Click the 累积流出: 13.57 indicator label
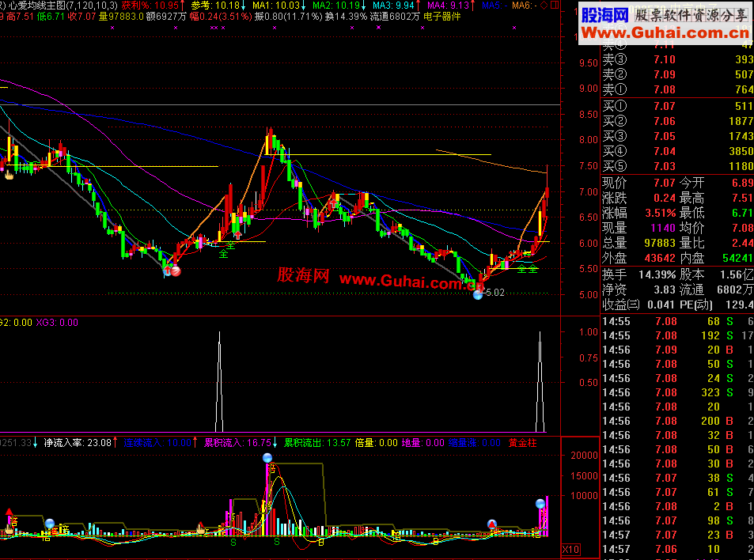Viewport: 754px width, 560px height. coord(317,443)
